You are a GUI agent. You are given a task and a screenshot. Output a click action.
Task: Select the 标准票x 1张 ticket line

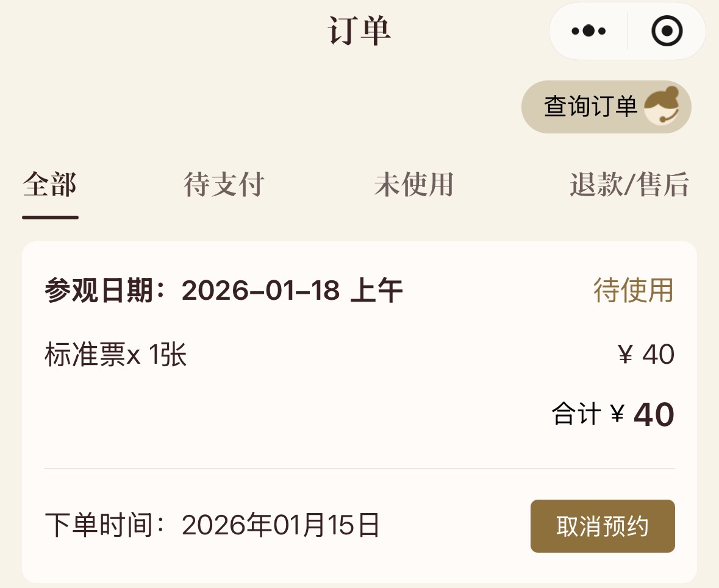point(116,355)
